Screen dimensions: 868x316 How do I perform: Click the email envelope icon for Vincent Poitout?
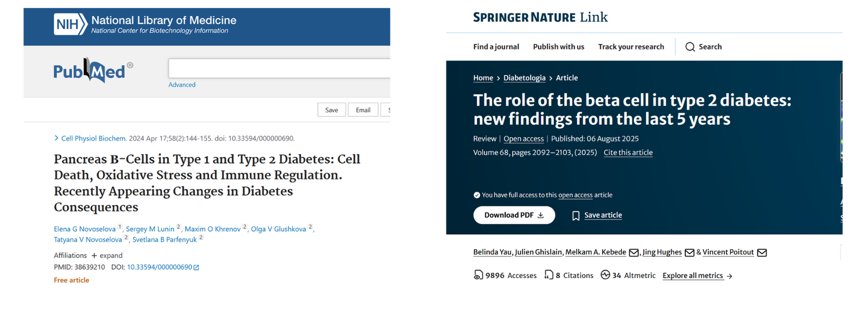click(762, 253)
